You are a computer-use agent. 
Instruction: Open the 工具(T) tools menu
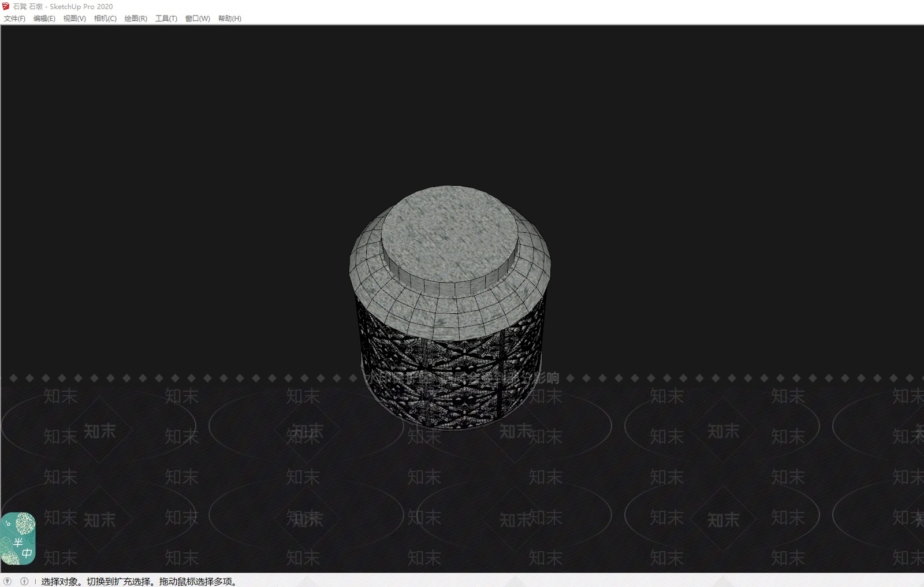[x=166, y=18]
